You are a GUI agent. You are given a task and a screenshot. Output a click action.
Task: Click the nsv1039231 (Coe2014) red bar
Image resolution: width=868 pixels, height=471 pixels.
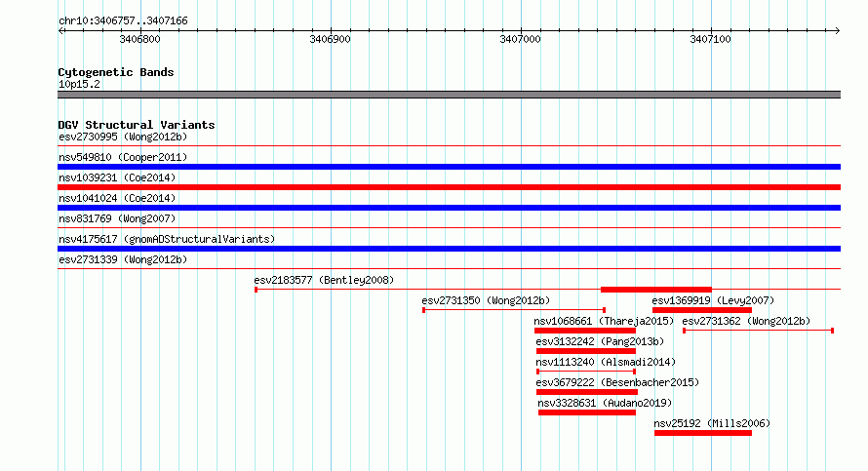coord(449,187)
